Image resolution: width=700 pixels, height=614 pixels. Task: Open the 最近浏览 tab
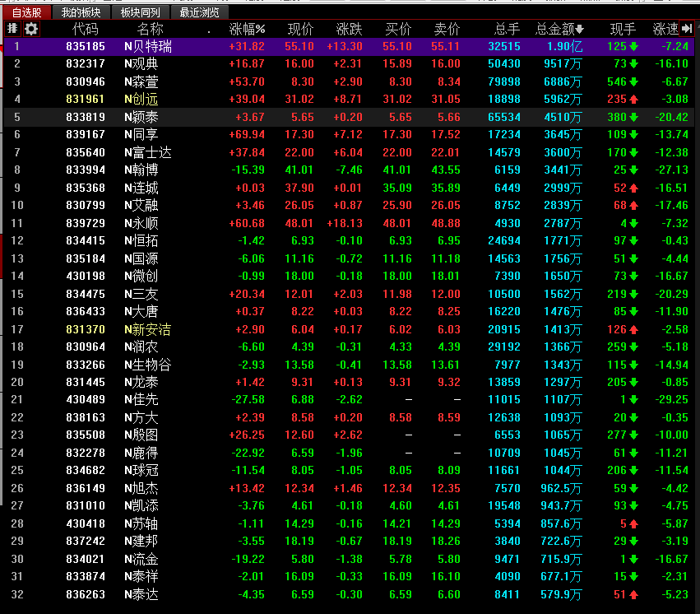click(x=199, y=12)
